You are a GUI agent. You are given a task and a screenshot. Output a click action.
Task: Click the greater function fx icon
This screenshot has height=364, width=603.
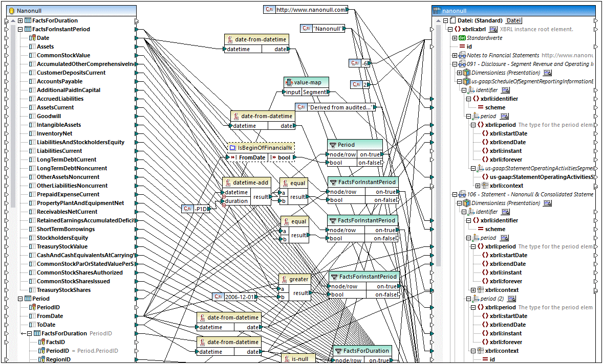click(284, 279)
